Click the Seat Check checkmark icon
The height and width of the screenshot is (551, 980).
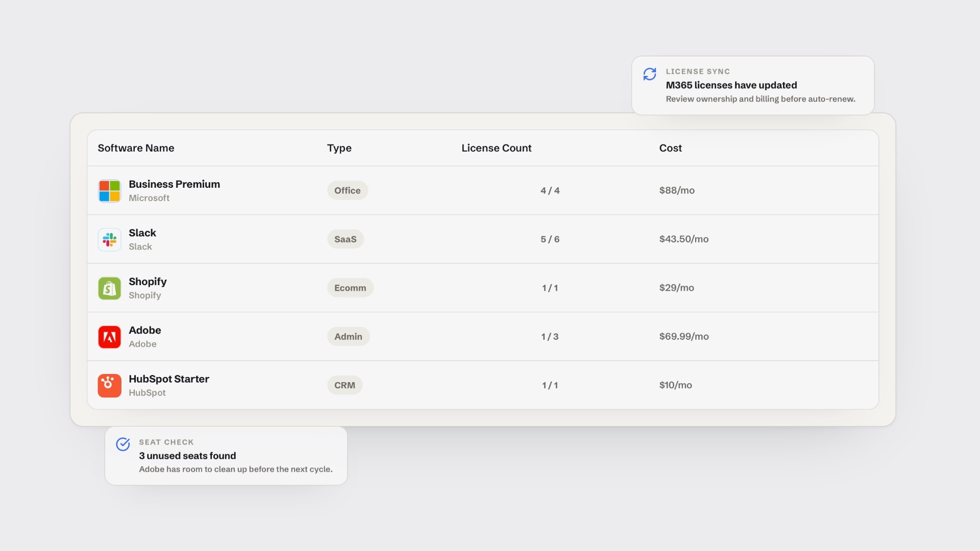(123, 444)
